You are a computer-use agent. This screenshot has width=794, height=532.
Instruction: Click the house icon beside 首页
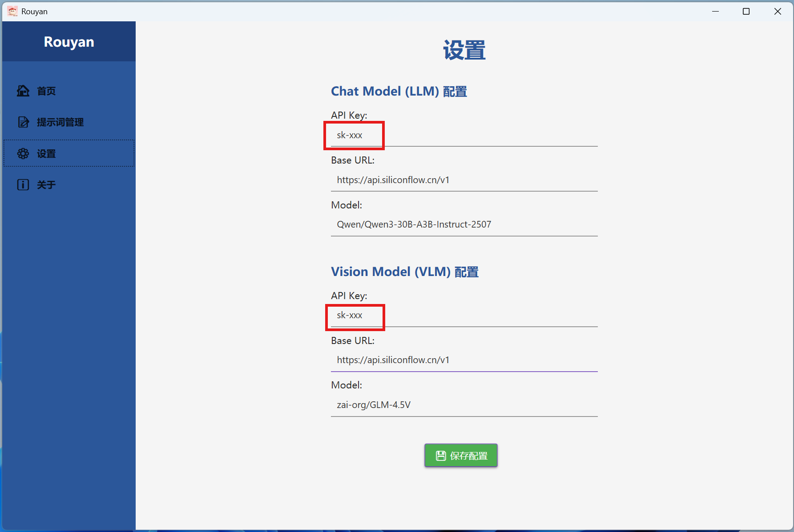tap(23, 91)
